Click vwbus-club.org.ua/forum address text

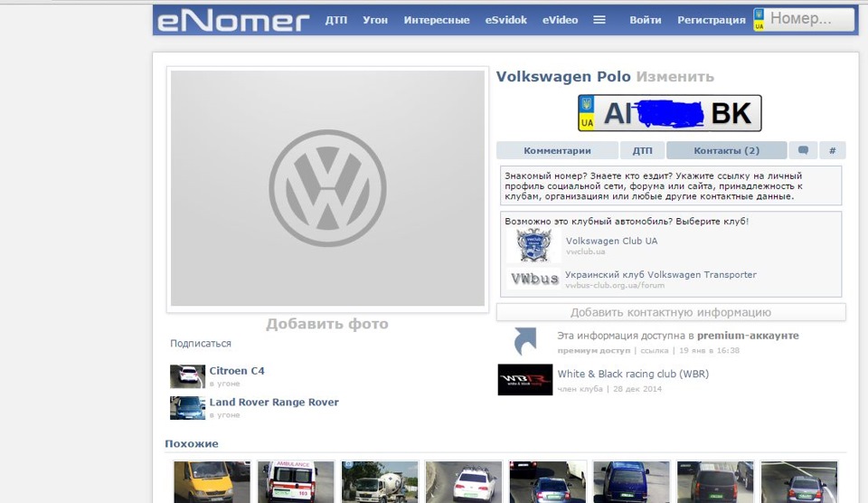pyautogui.click(x=615, y=285)
